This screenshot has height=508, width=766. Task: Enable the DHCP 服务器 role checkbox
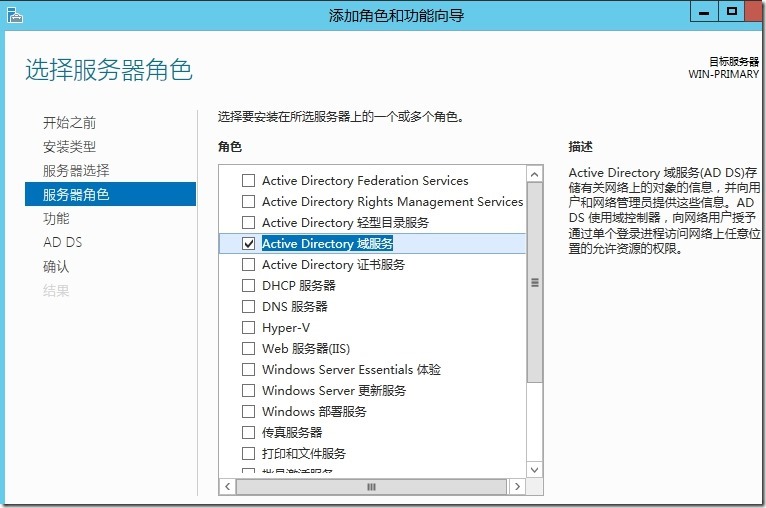point(249,286)
